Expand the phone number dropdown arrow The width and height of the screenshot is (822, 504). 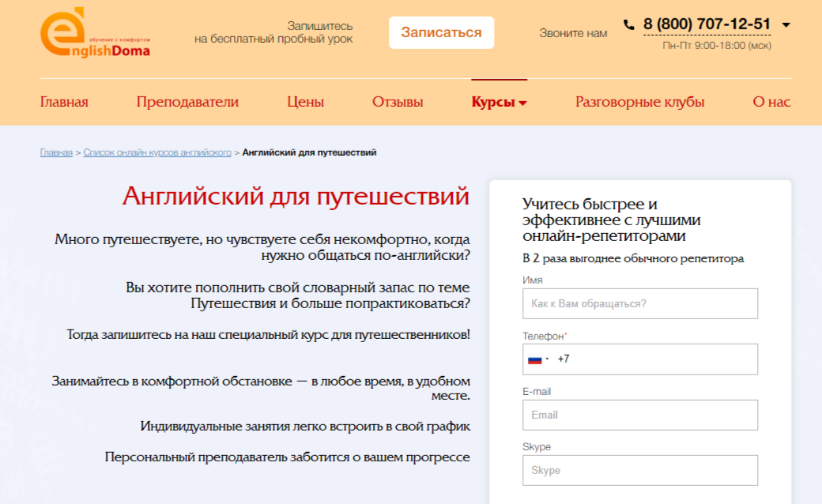point(786,24)
